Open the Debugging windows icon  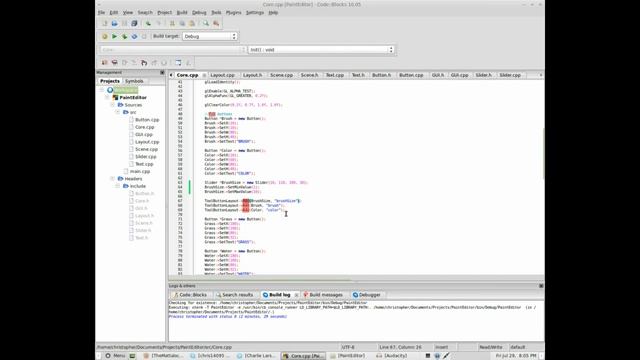[x=178, y=62]
